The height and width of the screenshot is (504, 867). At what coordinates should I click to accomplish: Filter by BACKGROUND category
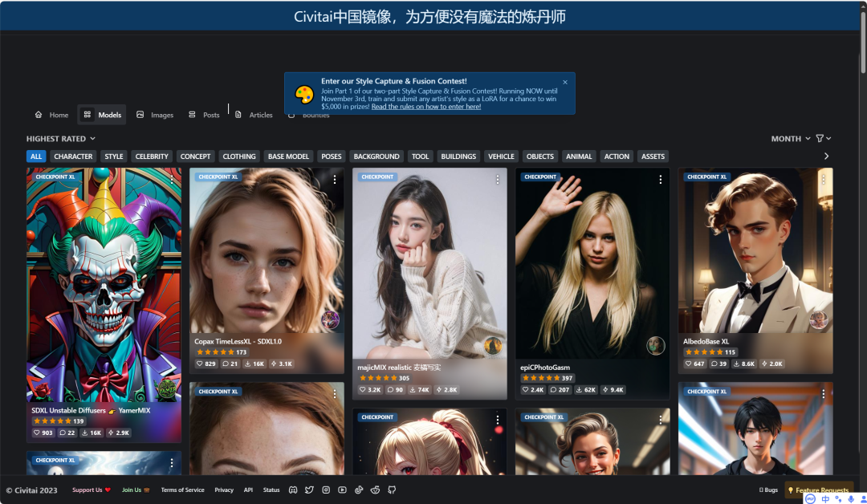[x=376, y=156]
